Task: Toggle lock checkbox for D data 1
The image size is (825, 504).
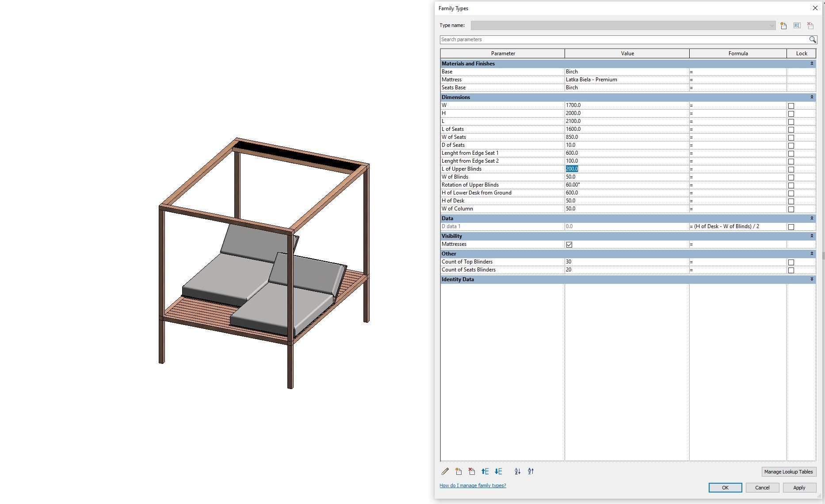Action: click(791, 227)
